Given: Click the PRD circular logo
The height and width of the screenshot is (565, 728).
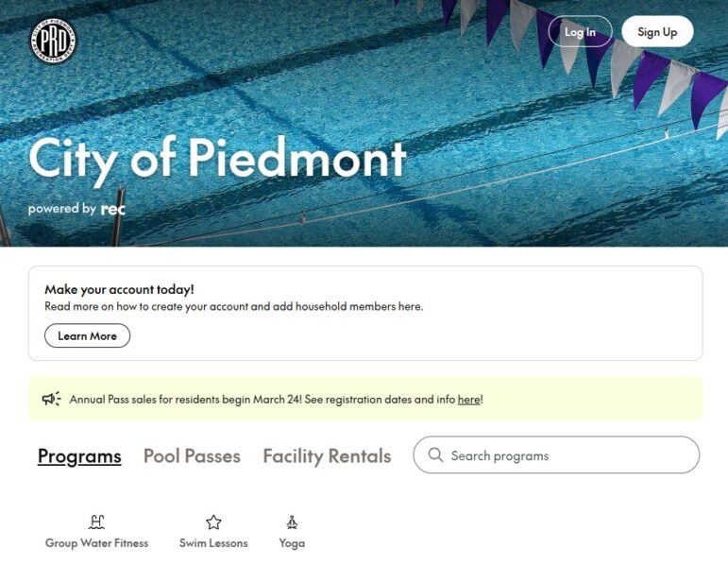Looking at the screenshot, I should 53,41.
